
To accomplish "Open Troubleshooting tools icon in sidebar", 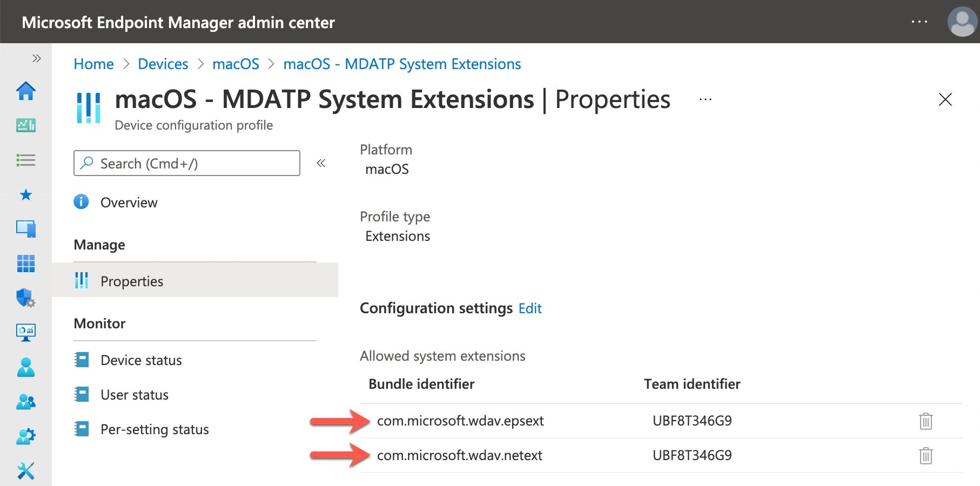I will point(26,470).
